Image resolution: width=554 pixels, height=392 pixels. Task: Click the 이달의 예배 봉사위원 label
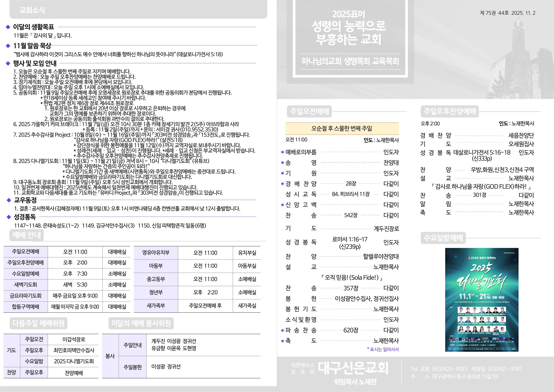141,323
